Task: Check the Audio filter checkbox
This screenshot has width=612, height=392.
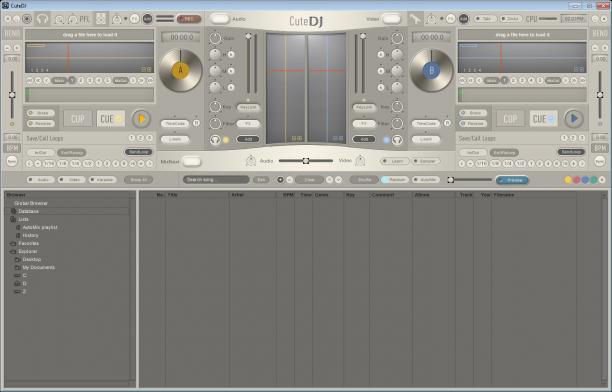Action: click(41, 180)
